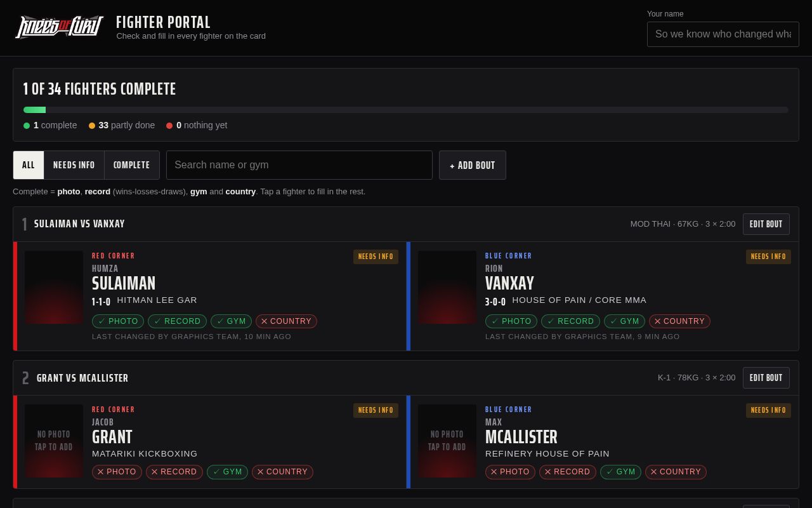
Task: Click Vanxay's missing COUNTRY chip
Action: pos(679,321)
